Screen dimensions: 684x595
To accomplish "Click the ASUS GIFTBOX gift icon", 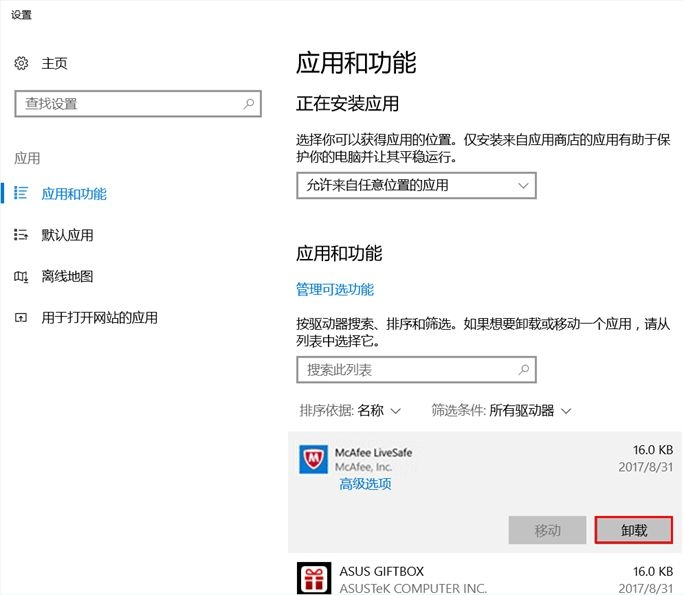I will [x=314, y=578].
